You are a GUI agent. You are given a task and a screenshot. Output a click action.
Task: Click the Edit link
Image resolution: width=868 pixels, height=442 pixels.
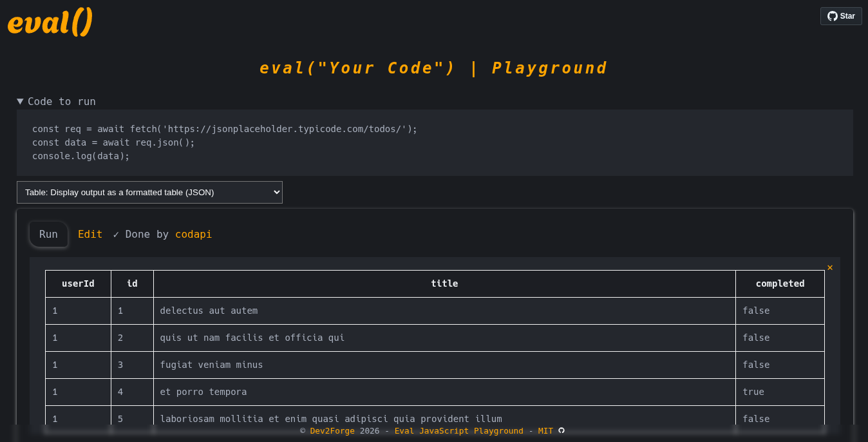coord(90,234)
